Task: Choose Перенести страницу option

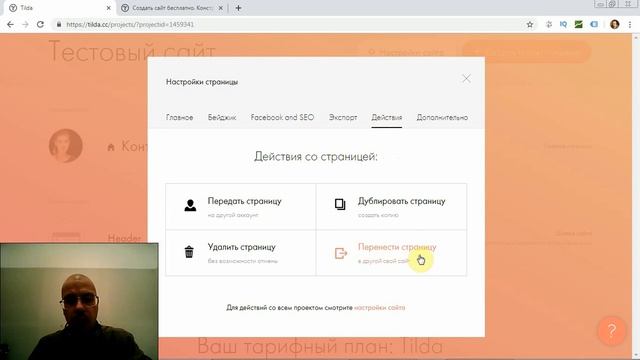Action: pyautogui.click(x=391, y=253)
